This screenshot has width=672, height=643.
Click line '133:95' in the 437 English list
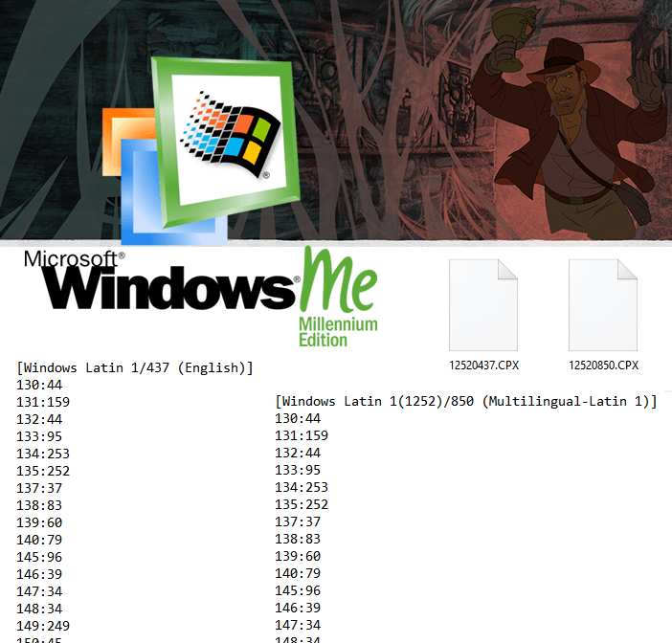(x=39, y=436)
